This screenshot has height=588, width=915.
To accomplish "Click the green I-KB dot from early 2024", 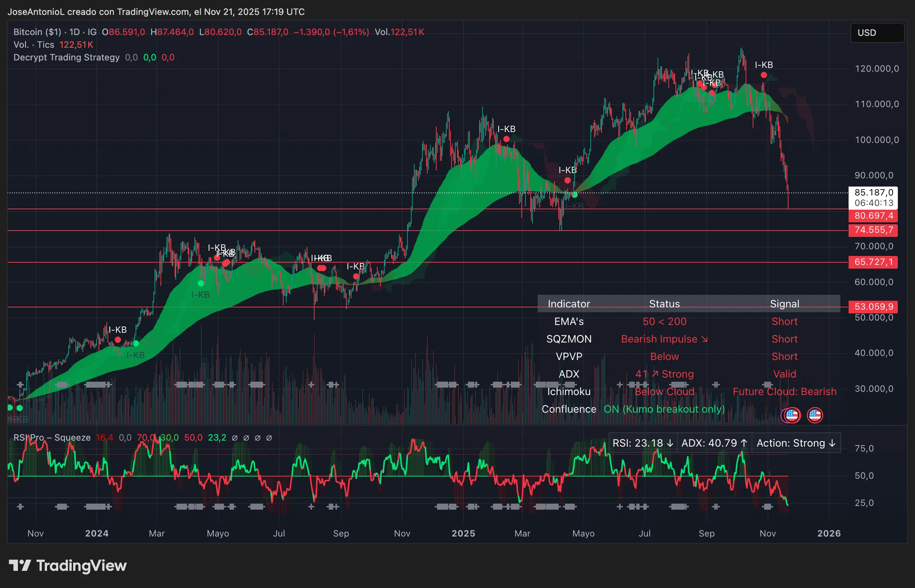I will (136, 343).
